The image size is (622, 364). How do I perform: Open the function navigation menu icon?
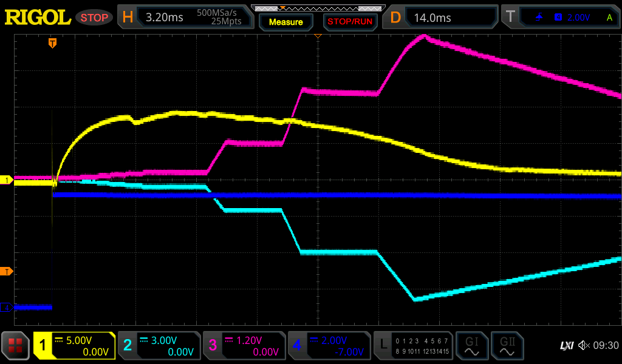click(16, 346)
